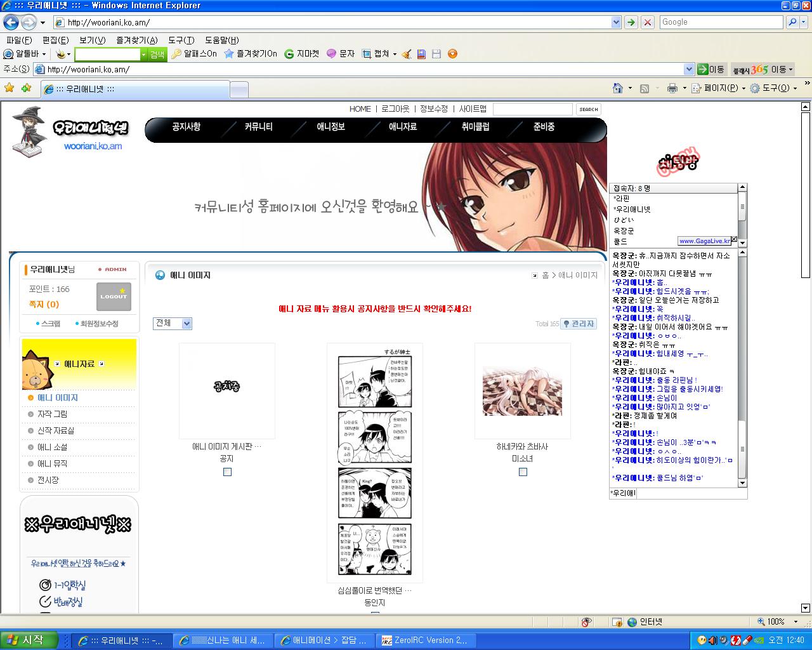812x650 pixels.
Task: Click the broom cleanup icon in ALToolbar
Action: [x=407, y=54]
